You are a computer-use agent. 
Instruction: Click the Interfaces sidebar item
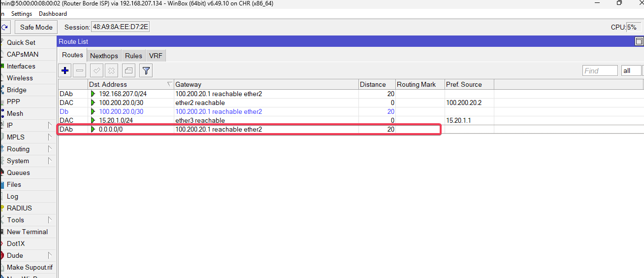pos(21,66)
